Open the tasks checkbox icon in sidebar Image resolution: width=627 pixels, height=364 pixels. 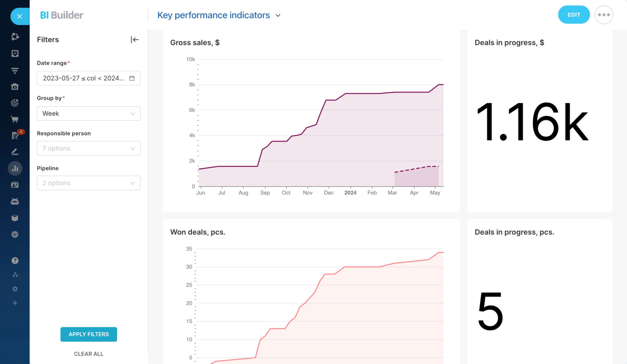pyautogui.click(x=15, y=54)
